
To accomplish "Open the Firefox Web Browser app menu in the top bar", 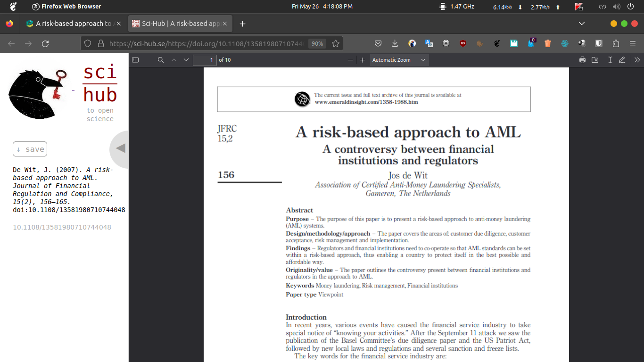I will coord(66,7).
